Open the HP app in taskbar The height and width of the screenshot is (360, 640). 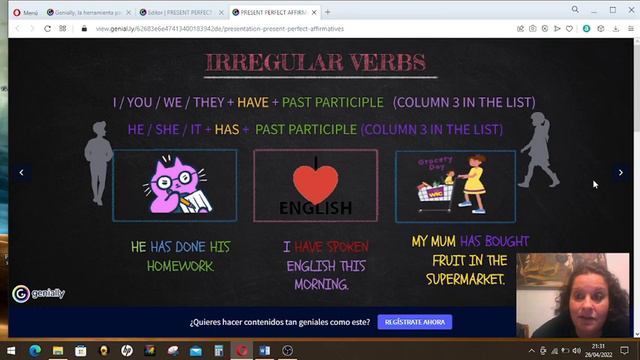(127, 351)
